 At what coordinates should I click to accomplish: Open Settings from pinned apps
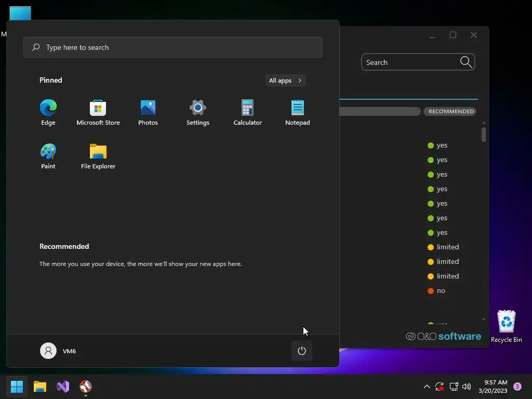[198, 113]
